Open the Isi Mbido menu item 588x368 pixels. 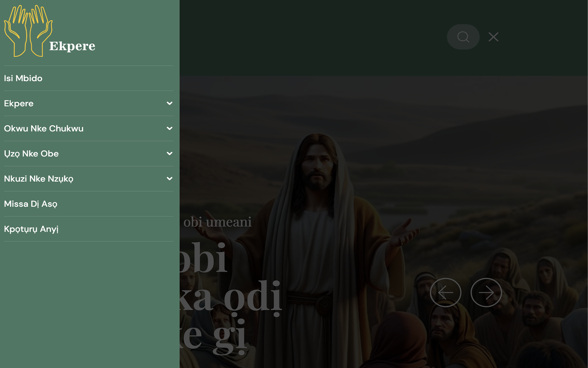pos(23,78)
